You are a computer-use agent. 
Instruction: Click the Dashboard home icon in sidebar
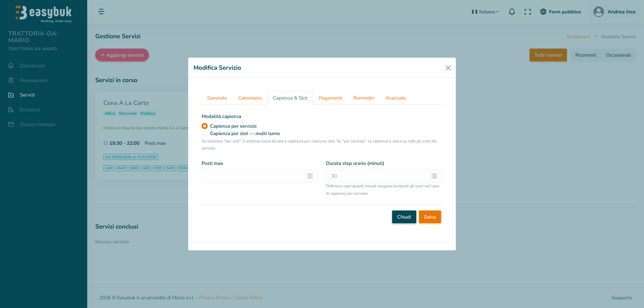point(11,66)
